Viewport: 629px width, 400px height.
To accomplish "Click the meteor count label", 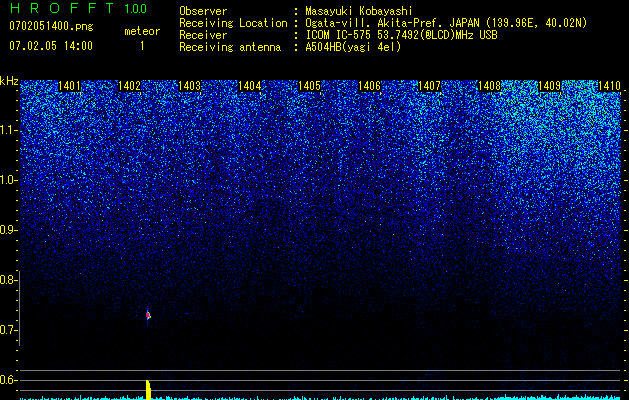I will click(142, 31).
